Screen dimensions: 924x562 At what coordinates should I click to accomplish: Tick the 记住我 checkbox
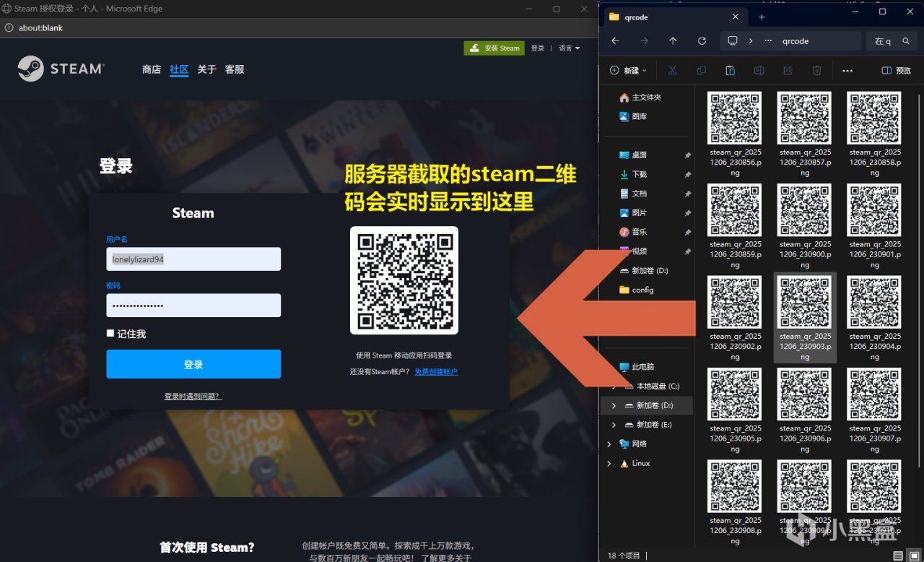coord(110,333)
